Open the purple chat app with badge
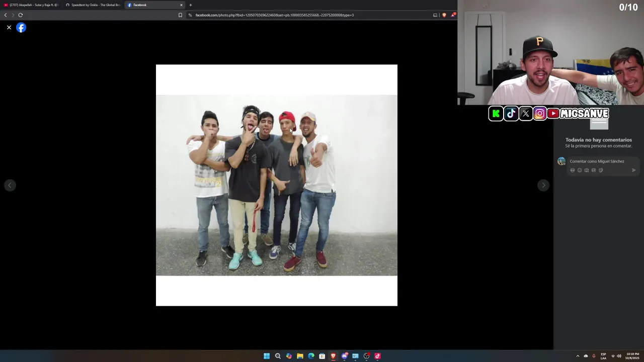This screenshot has height=362, width=644. [x=345, y=356]
